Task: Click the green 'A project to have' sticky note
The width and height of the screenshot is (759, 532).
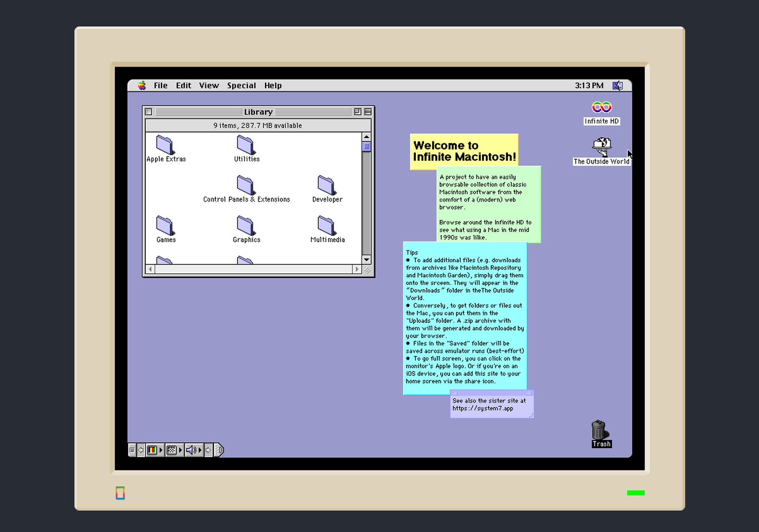Action: pos(489,204)
